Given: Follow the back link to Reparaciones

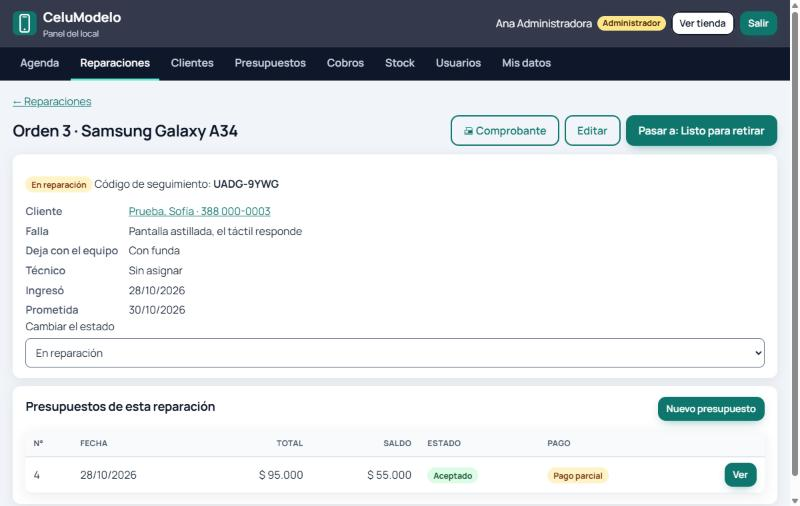Looking at the screenshot, I should pos(52,102).
